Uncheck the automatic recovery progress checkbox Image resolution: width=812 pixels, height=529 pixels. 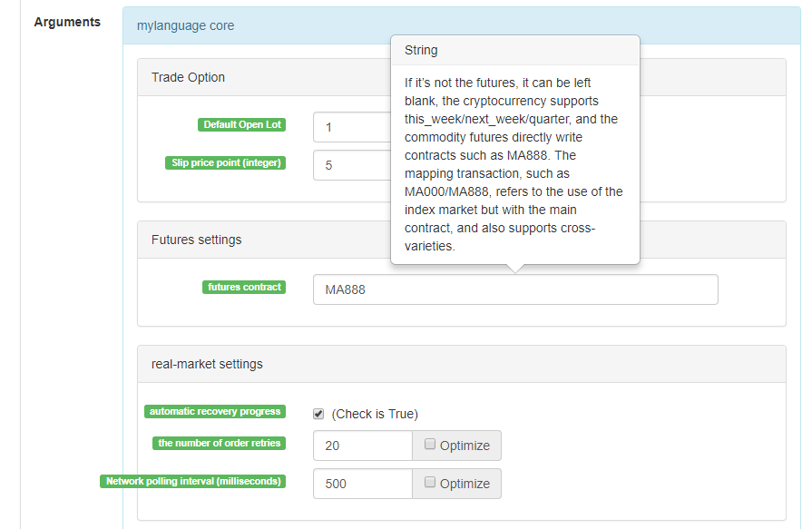click(x=318, y=414)
